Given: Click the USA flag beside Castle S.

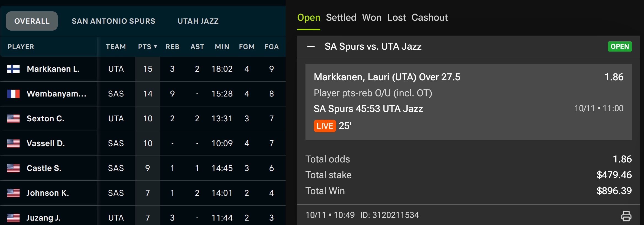Looking at the screenshot, I should click(x=13, y=168).
